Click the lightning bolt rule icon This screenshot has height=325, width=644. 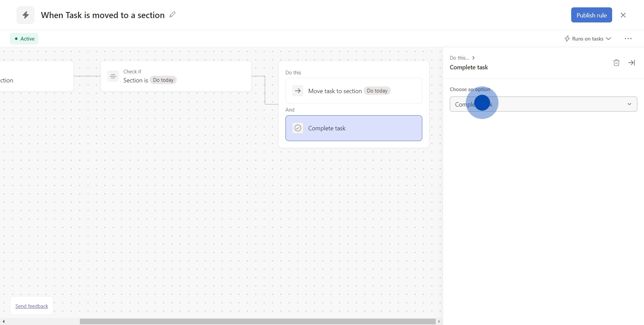click(x=25, y=15)
